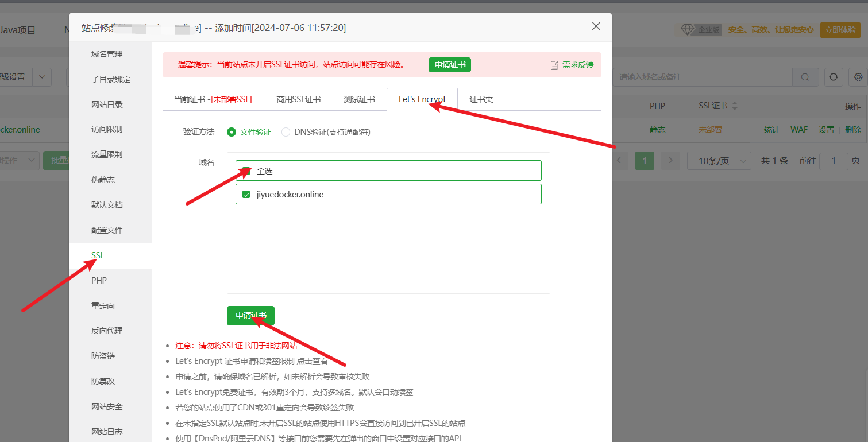This screenshot has height=442, width=868.
Task: Go to next page arrow
Action: (670, 161)
